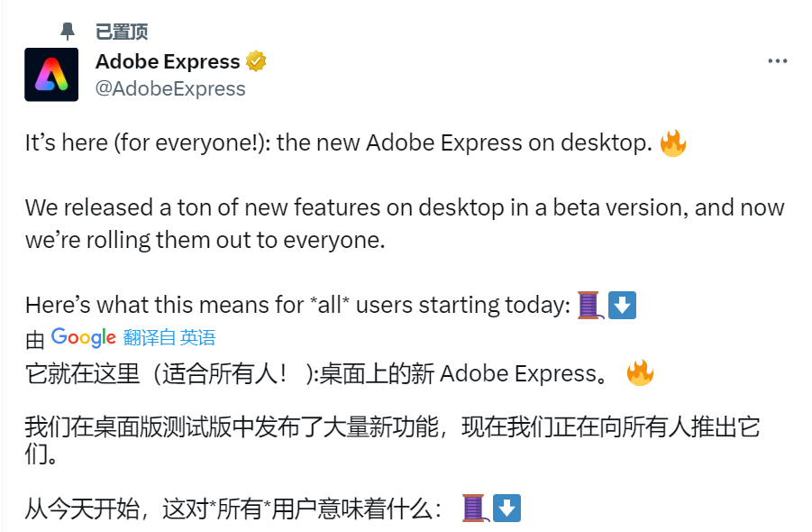This screenshot has height=532, width=812.
Task: Click the @AdobeExpress handle
Action: [169, 87]
